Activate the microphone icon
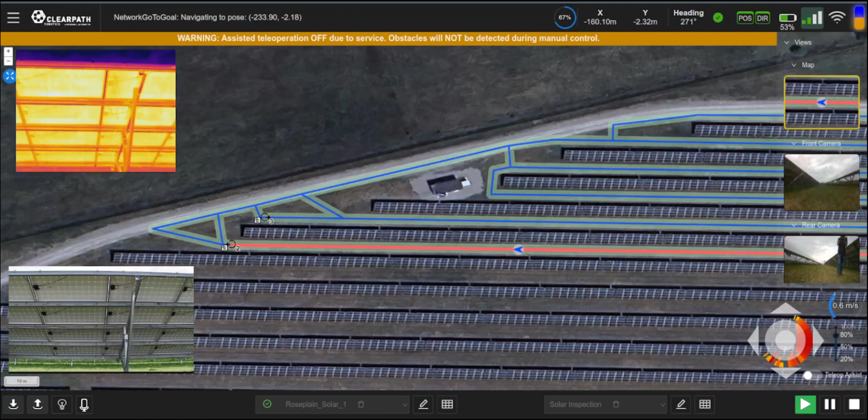Screen dimensions: 868x420 [x=84, y=404]
